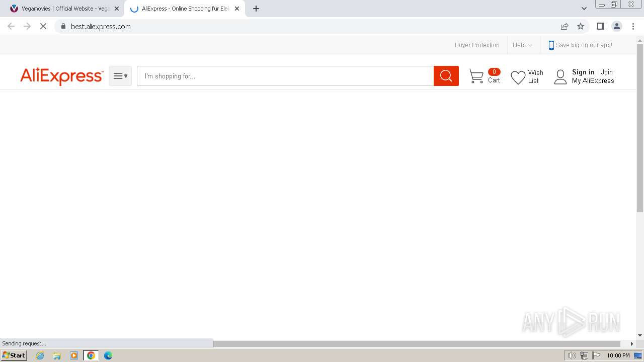This screenshot has height=362, width=644.
Task: Open the Chrome profile icon
Action: pyautogui.click(x=617, y=26)
